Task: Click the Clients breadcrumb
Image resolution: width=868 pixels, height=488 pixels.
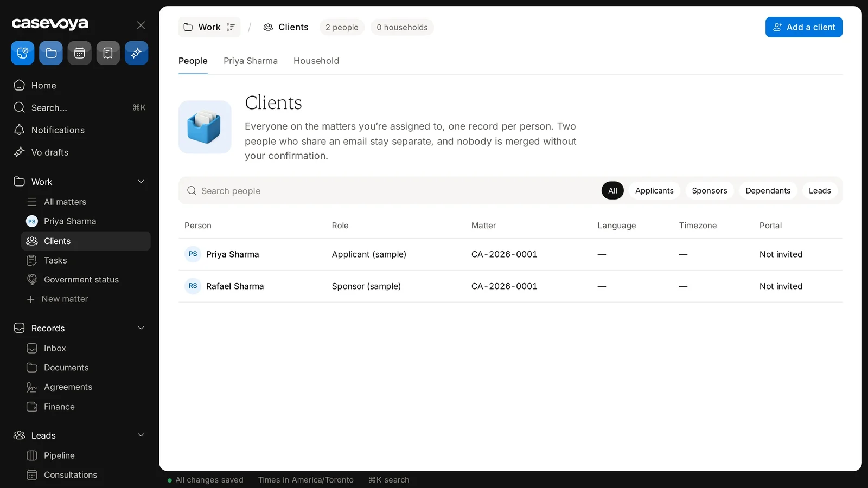Action: pos(286,27)
